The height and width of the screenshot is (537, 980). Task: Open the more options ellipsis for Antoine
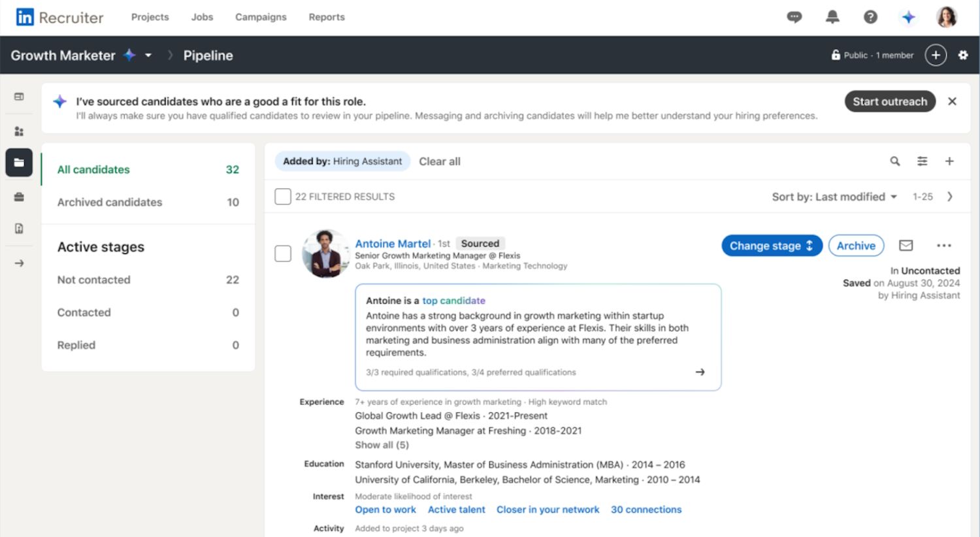943,246
